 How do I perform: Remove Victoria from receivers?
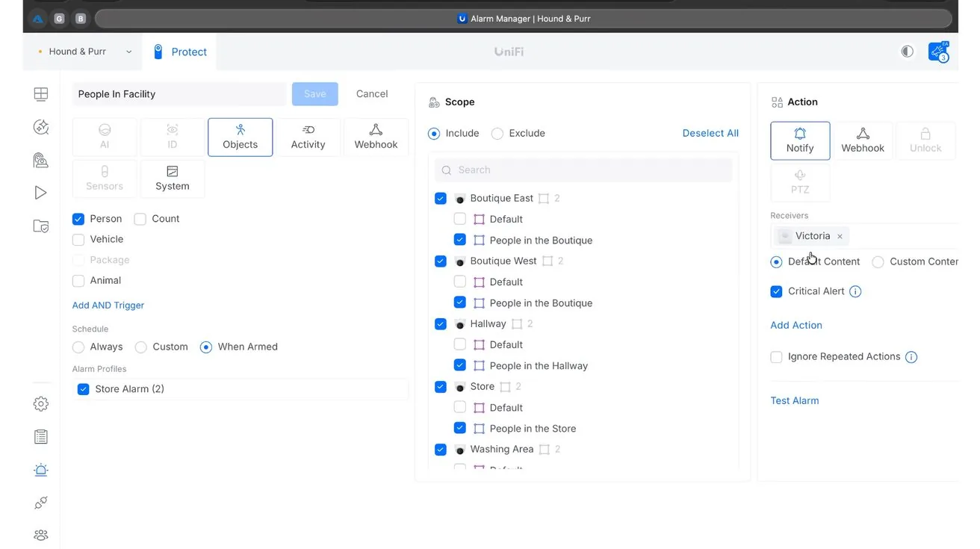[x=840, y=236]
